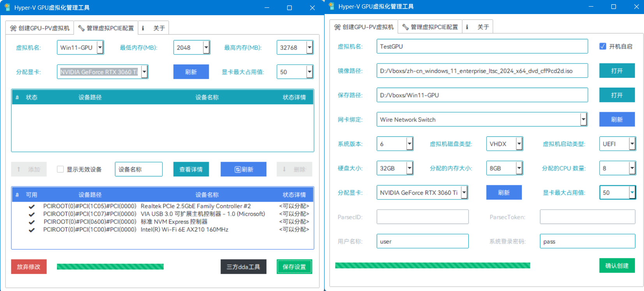Toggle 开机自启 checkbox in right window
The height and width of the screenshot is (291, 644).
point(603,46)
